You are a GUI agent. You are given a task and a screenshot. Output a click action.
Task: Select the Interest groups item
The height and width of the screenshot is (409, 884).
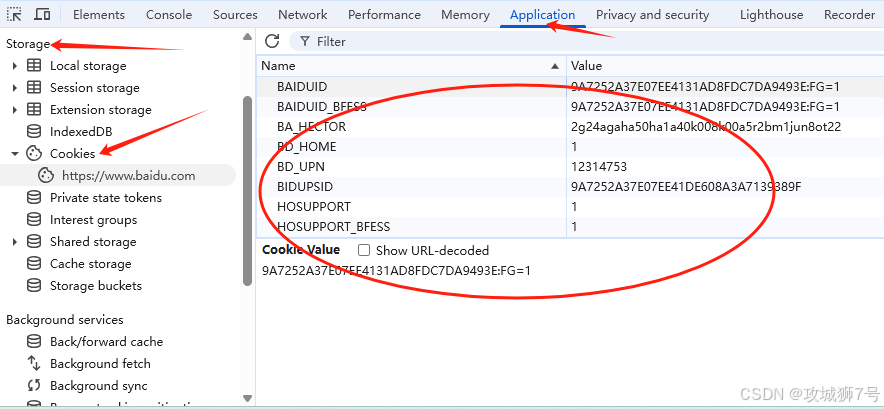[93, 219]
